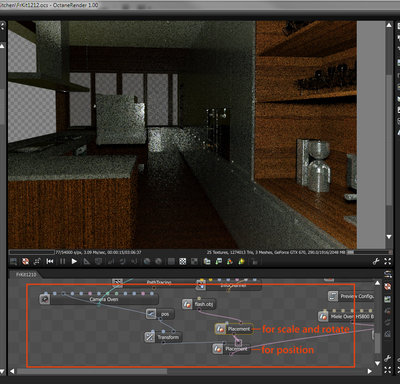Viewport: 400px width, 384px height.
Task: Click node graph scroll-left arrow
Action: click(12, 371)
